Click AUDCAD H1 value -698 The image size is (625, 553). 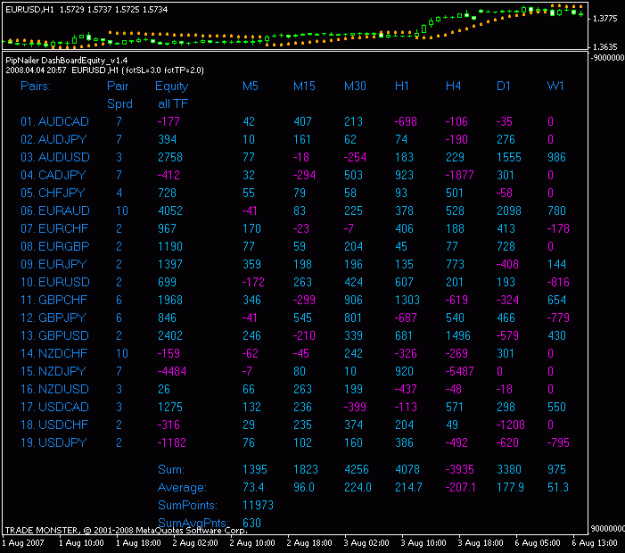point(406,122)
